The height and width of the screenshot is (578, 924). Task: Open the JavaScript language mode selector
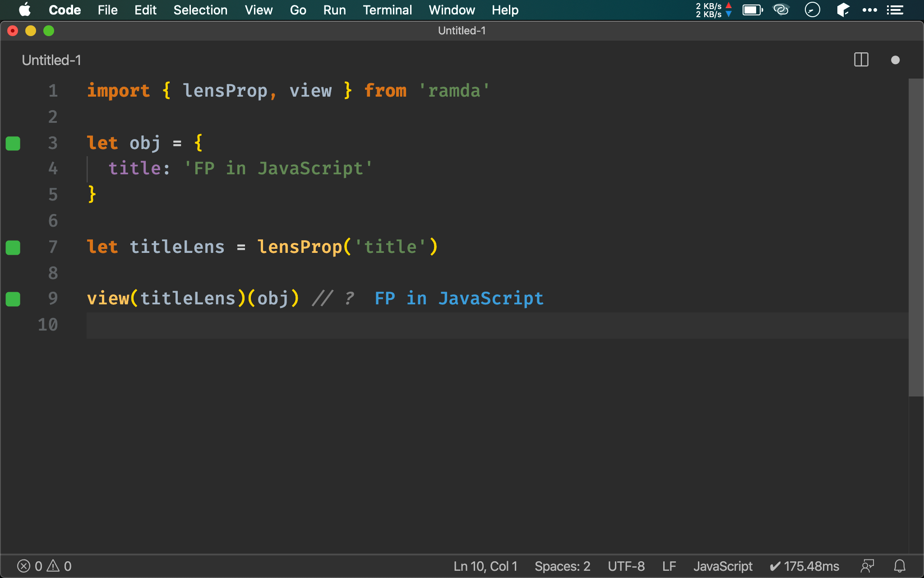pyautogui.click(x=723, y=566)
